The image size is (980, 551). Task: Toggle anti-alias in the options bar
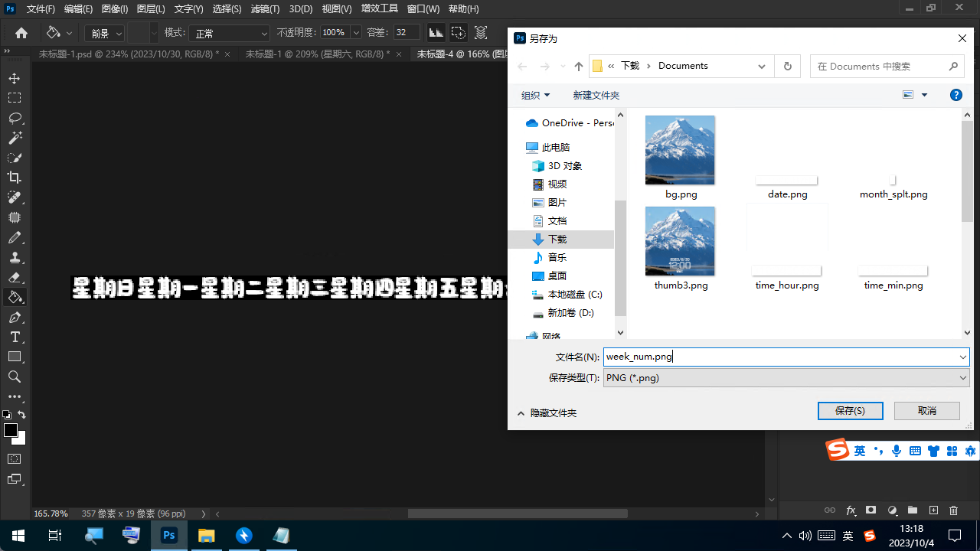436,33
